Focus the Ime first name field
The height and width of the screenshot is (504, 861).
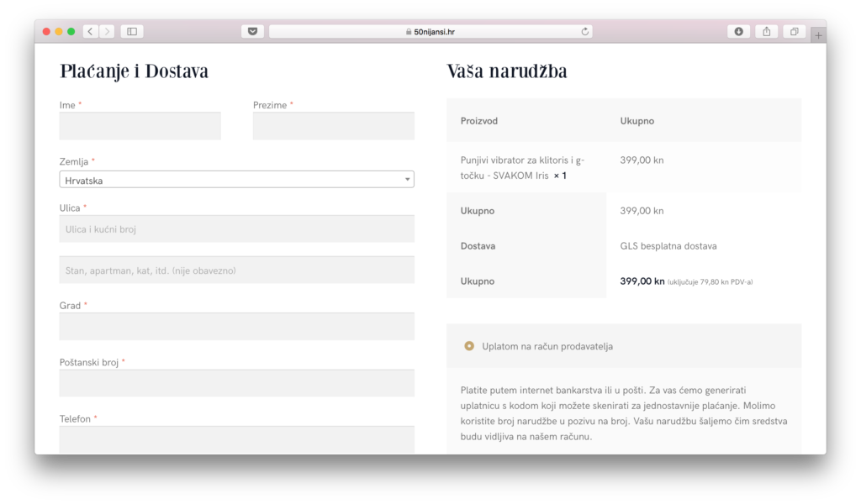coord(140,126)
